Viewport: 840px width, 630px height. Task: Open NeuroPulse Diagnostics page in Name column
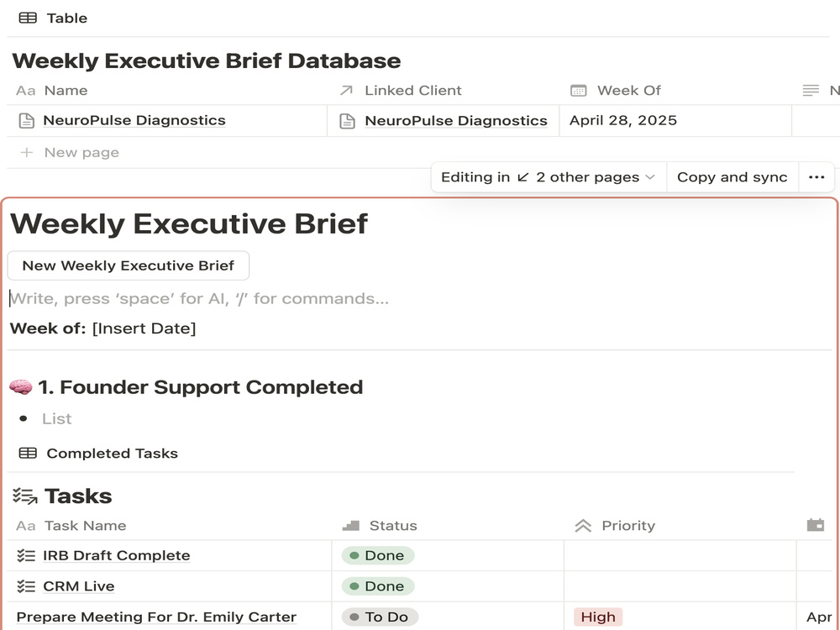pyautogui.click(x=134, y=120)
